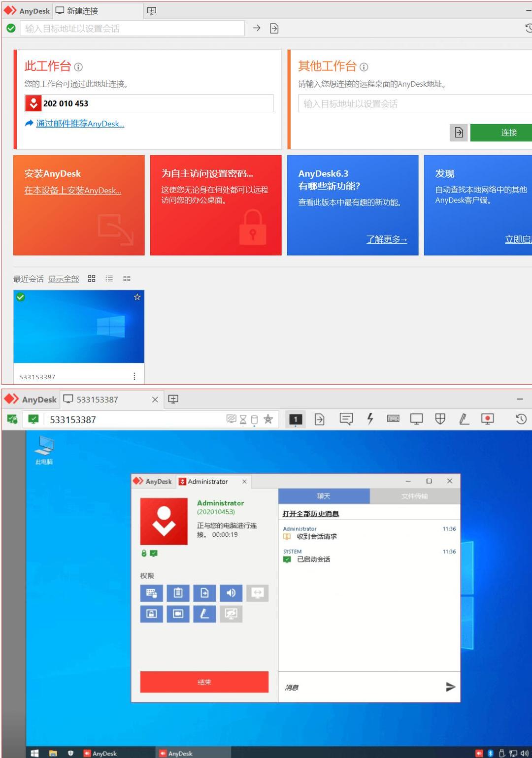Switch recent sessions to small tiles view
532x758 pixels.
[x=127, y=278]
